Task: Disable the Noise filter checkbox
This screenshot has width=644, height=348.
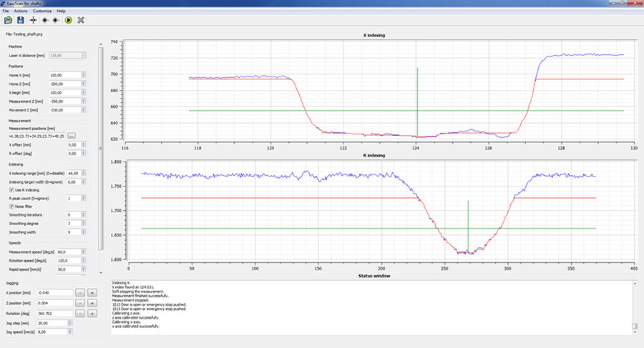Action: tap(11, 207)
